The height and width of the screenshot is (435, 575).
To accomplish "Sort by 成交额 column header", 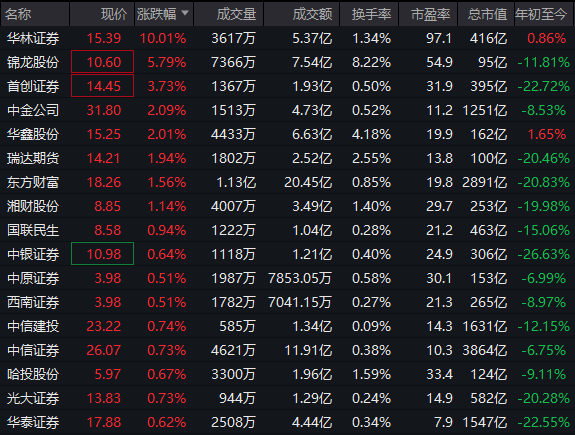I will [301, 14].
